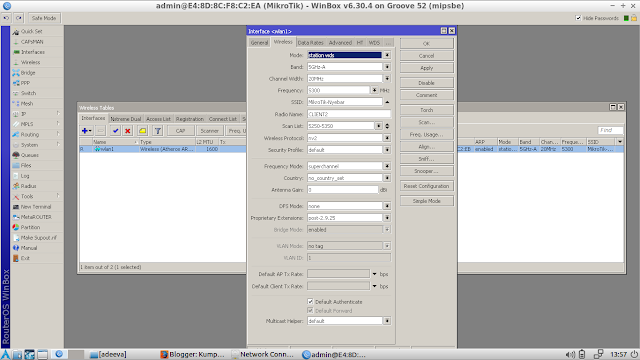This screenshot has height=360, width=640.
Task: Click Radio Name input field
Action: [349, 114]
